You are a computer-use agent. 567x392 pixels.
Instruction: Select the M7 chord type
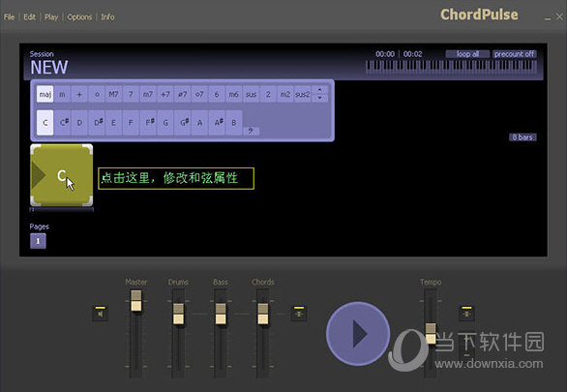(x=113, y=95)
